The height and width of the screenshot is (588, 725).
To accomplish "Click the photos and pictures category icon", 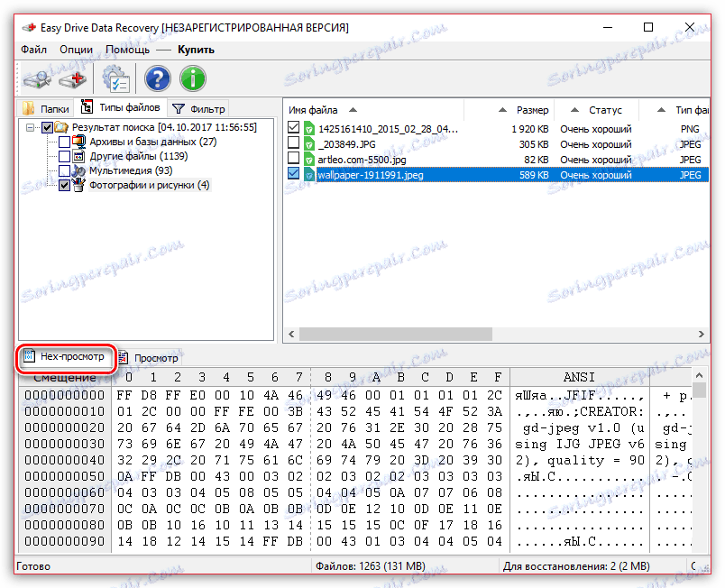I will click(x=78, y=185).
